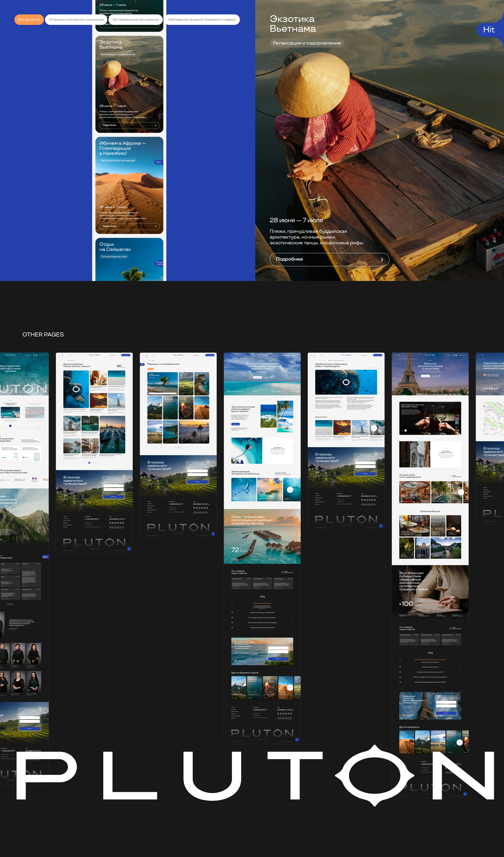Select the orange active filter on routes page mockup
Viewport: 504px width, 857px height.
[x=150, y=369]
